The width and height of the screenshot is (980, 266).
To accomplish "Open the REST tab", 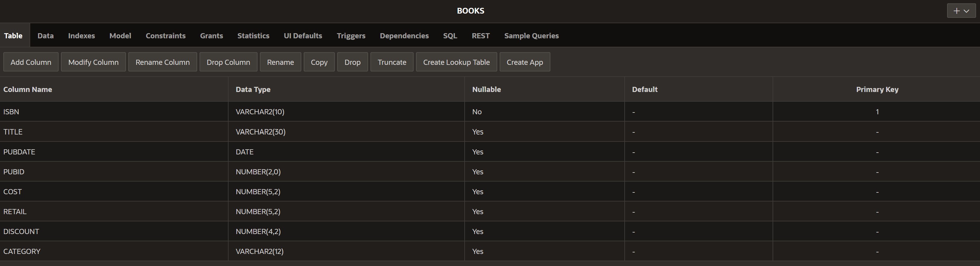I will pos(481,36).
